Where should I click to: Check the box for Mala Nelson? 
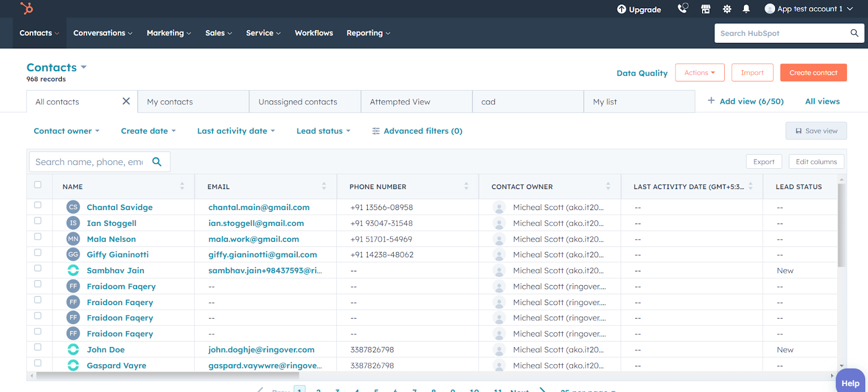[38, 237]
